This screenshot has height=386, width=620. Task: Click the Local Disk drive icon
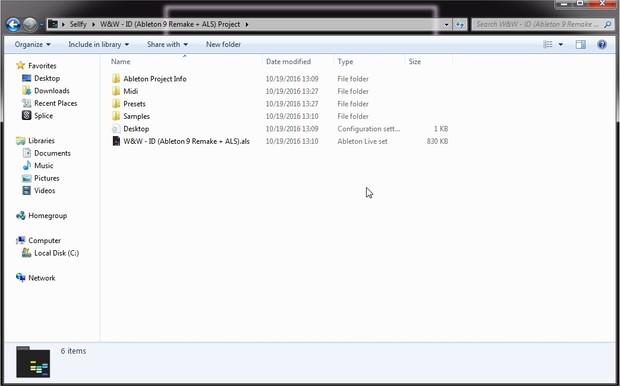[x=26, y=253]
